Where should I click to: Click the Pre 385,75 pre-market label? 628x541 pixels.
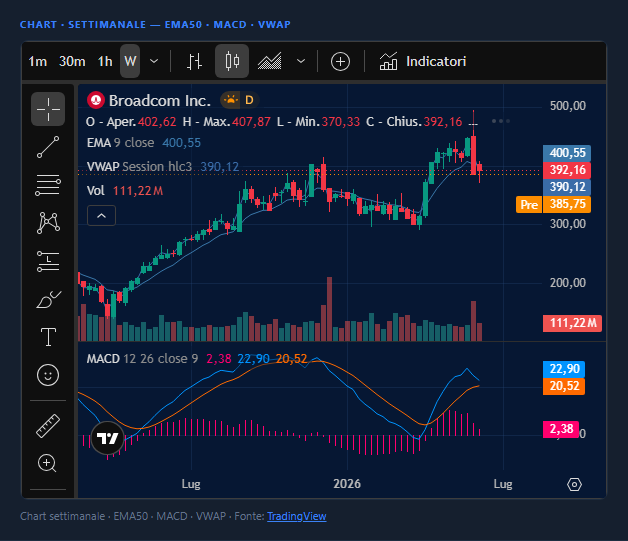[x=553, y=204]
